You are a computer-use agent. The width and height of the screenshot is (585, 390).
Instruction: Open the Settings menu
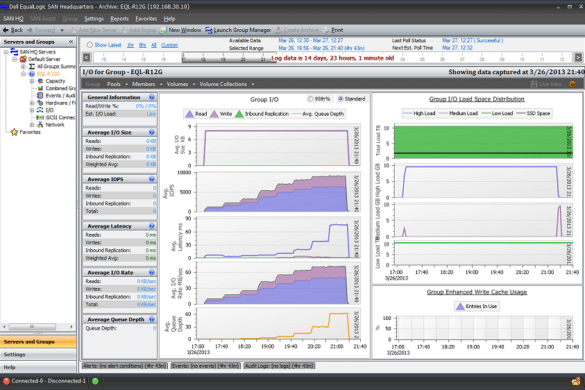click(94, 19)
